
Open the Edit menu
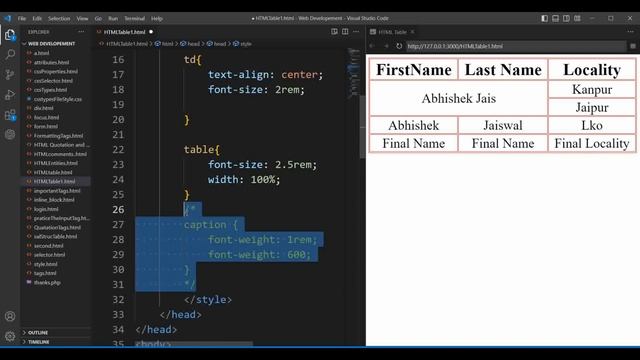(x=37, y=18)
